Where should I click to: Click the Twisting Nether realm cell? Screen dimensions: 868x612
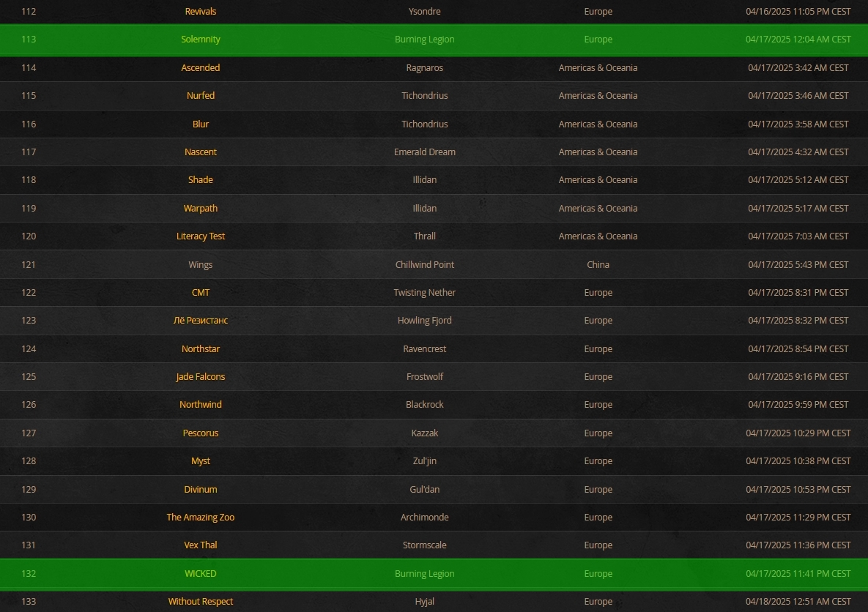click(x=425, y=293)
